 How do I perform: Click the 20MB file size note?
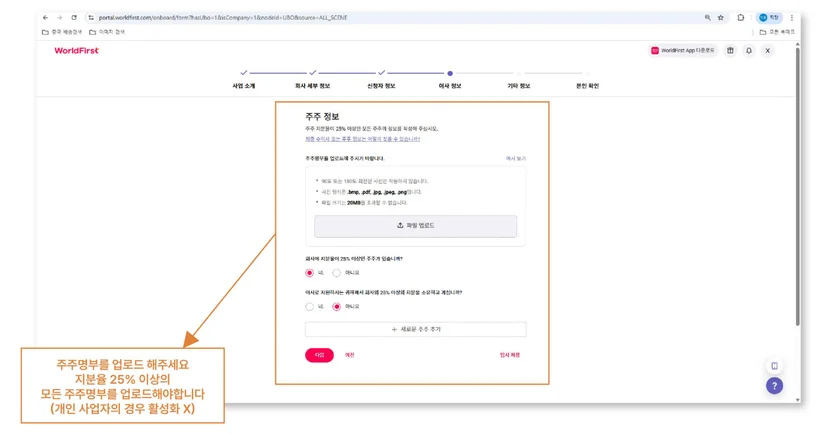click(x=364, y=203)
